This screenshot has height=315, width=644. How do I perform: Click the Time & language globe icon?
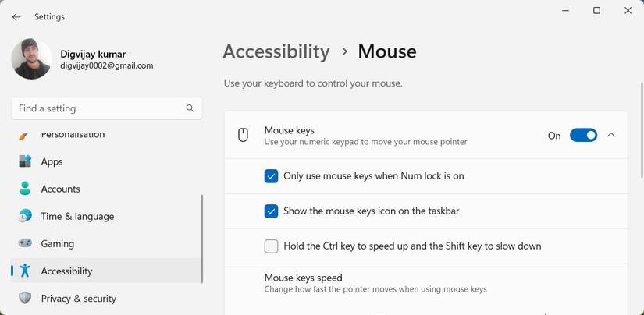[25, 216]
